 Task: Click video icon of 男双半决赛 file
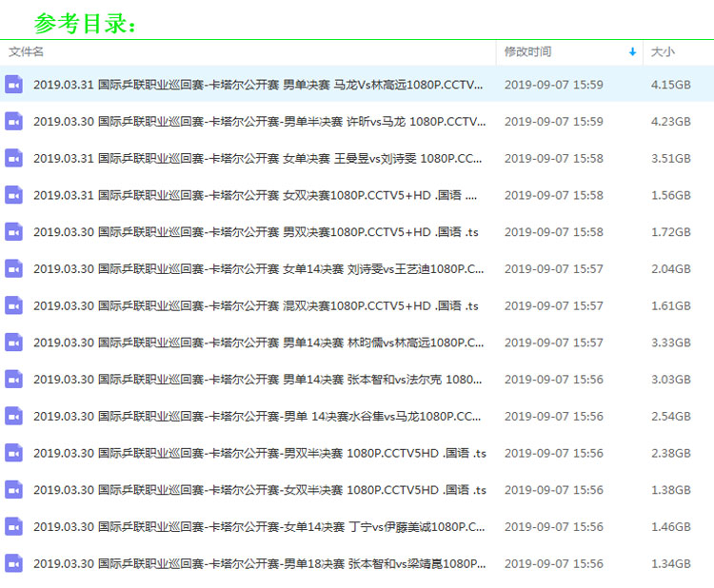13,453
